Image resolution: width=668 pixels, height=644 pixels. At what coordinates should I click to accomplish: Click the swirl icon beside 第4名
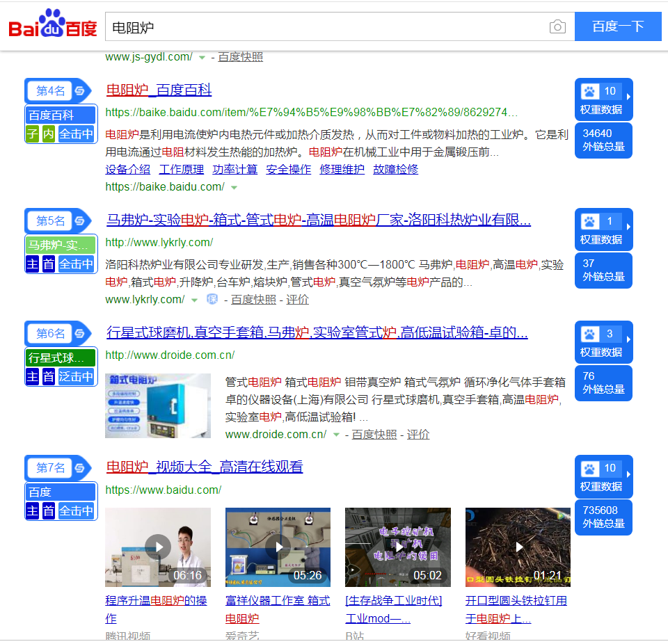[79, 90]
